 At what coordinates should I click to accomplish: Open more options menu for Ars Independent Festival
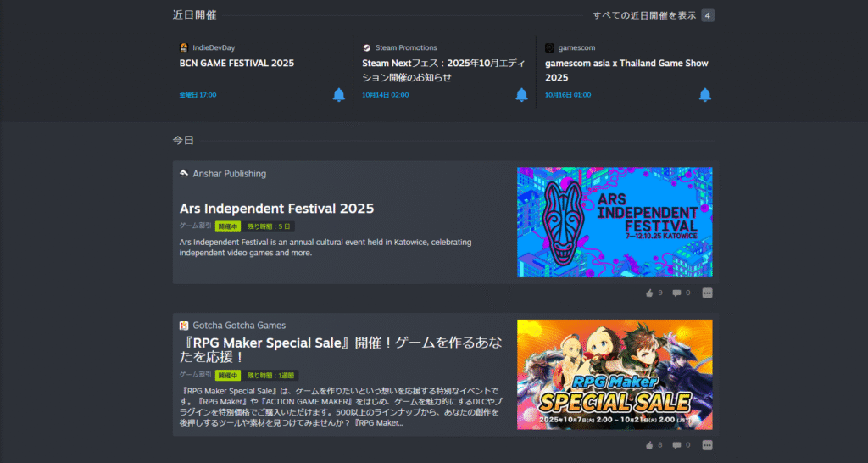708,293
